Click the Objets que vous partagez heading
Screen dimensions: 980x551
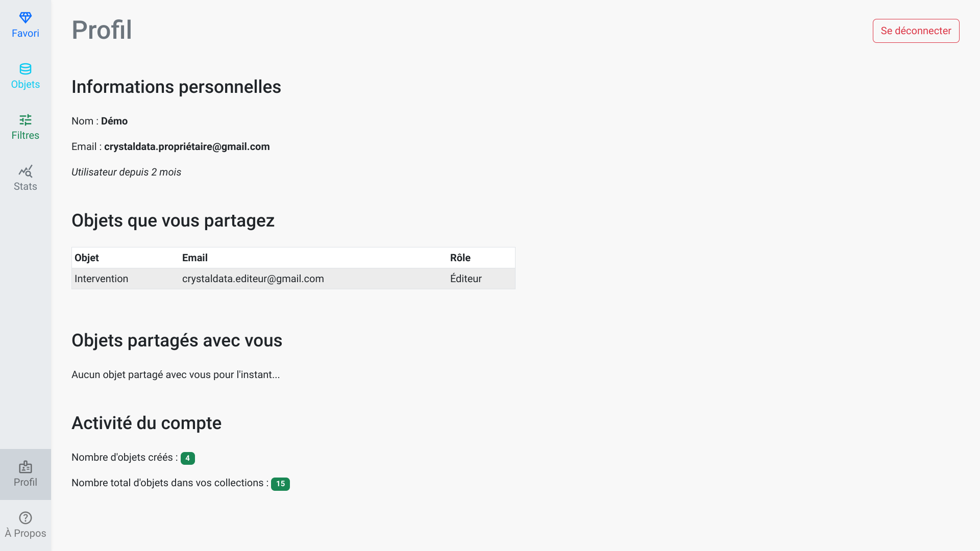173,220
